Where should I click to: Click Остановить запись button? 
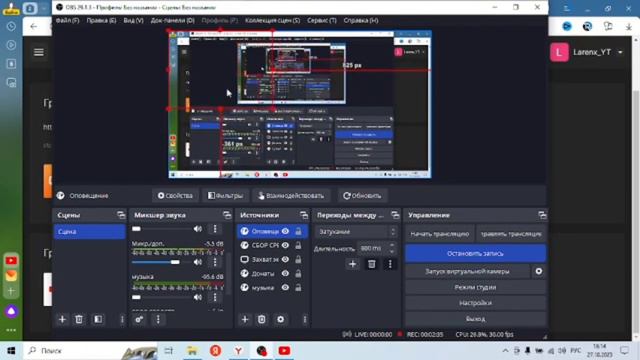(475, 253)
